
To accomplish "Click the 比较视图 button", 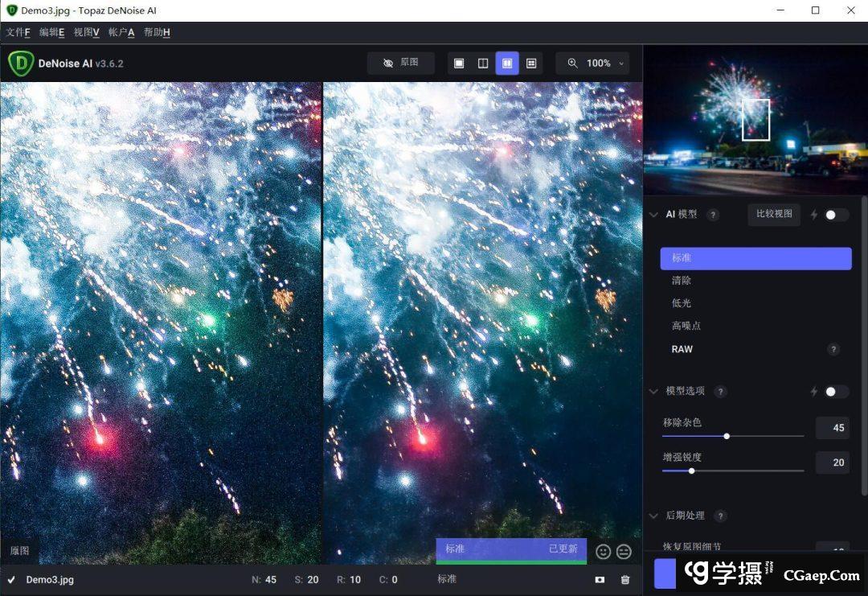I will coord(774,214).
